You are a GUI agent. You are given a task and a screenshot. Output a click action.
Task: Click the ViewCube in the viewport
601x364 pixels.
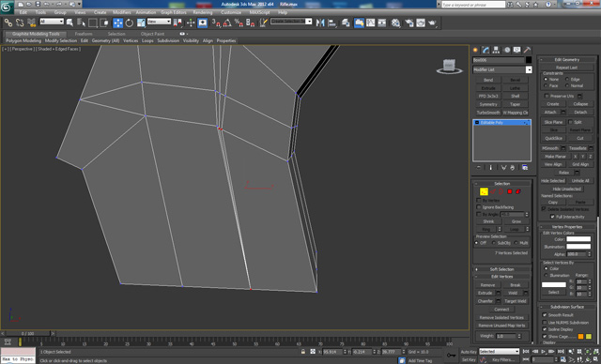click(449, 67)
